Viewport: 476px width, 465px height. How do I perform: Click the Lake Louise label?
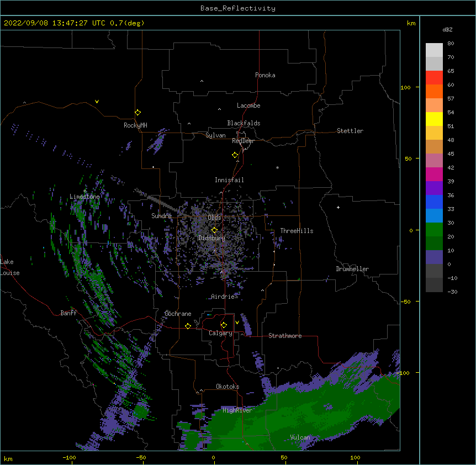pyautogui.click(x=10, y=267)
